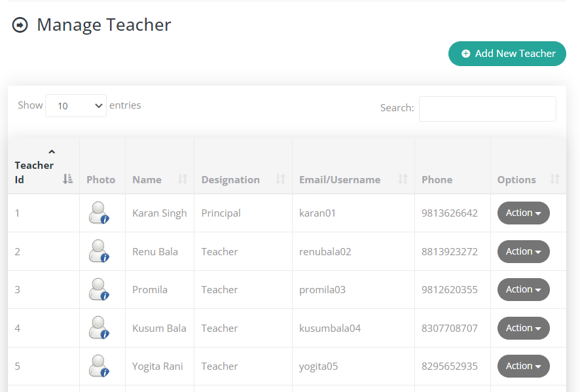
Task: Open Yogita Rani's photo info icon
Action: click(x=106, y=371)
